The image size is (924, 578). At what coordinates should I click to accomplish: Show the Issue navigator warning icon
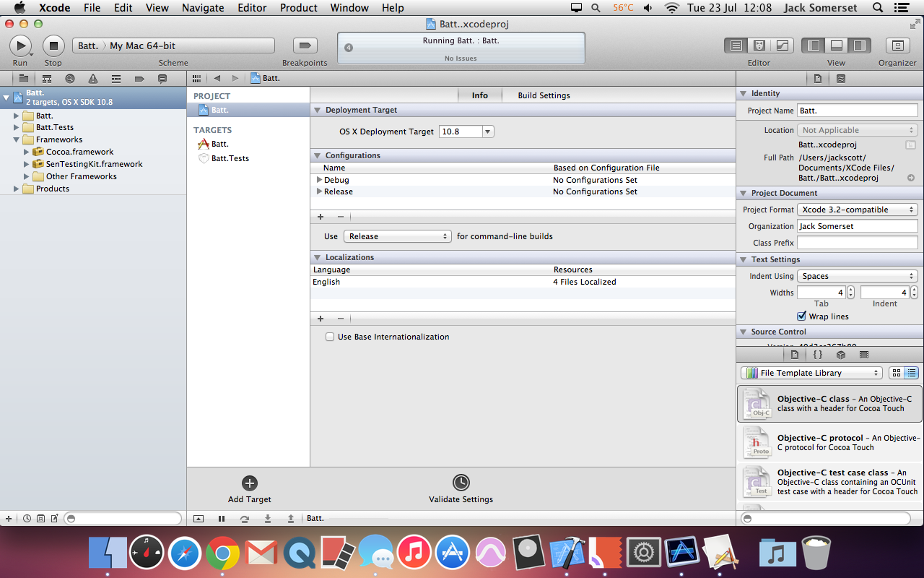(93, 78)
